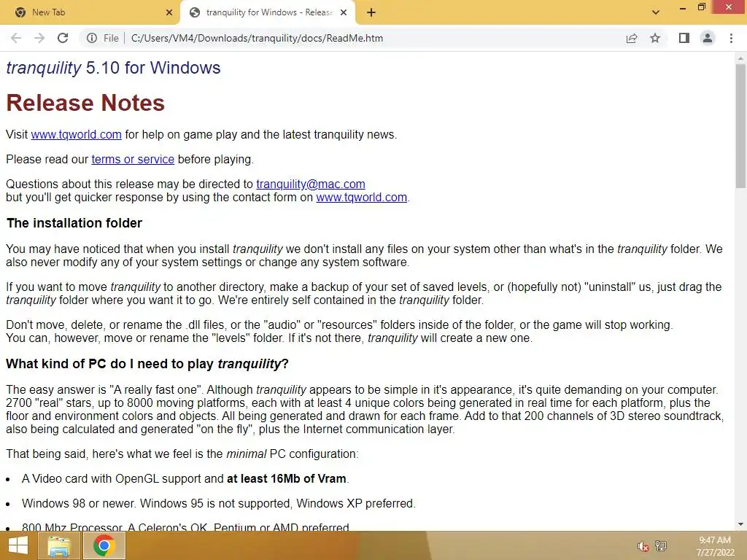The height and width of the screenshot is (560, 747).
Task: Click 'The installation folder' heading
Action: click(x=74, y=223)
